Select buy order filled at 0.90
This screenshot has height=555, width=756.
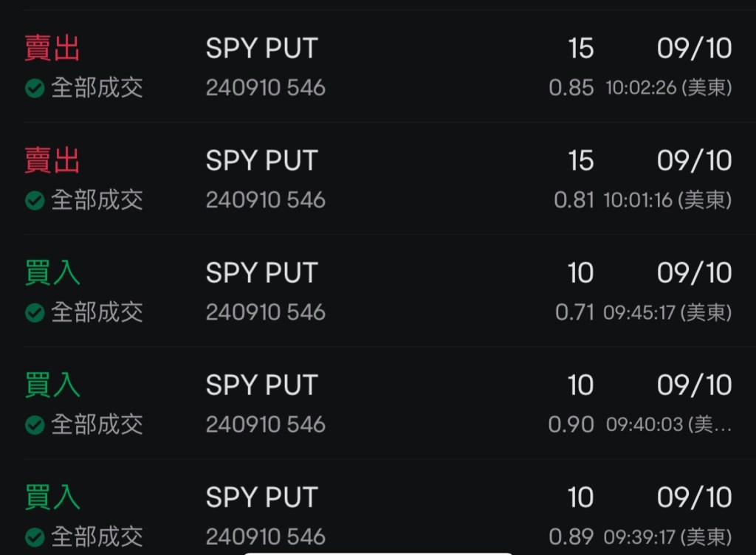click(378, 404)
